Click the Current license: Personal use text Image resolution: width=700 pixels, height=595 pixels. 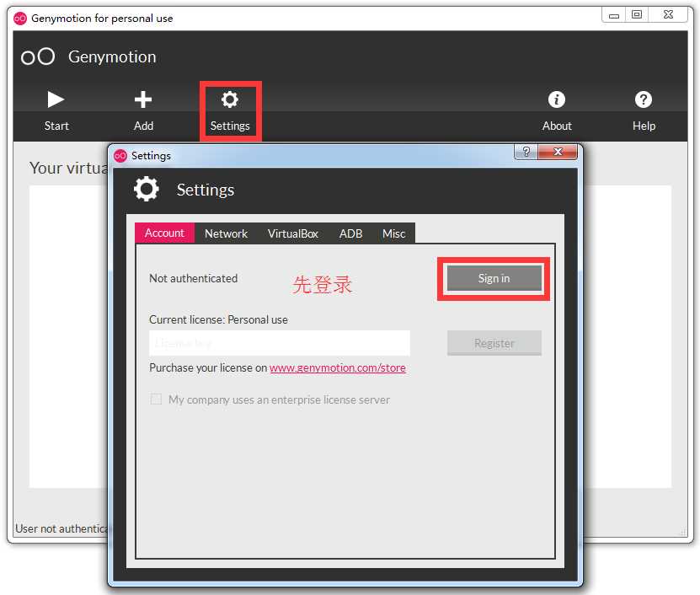[218, 319]
